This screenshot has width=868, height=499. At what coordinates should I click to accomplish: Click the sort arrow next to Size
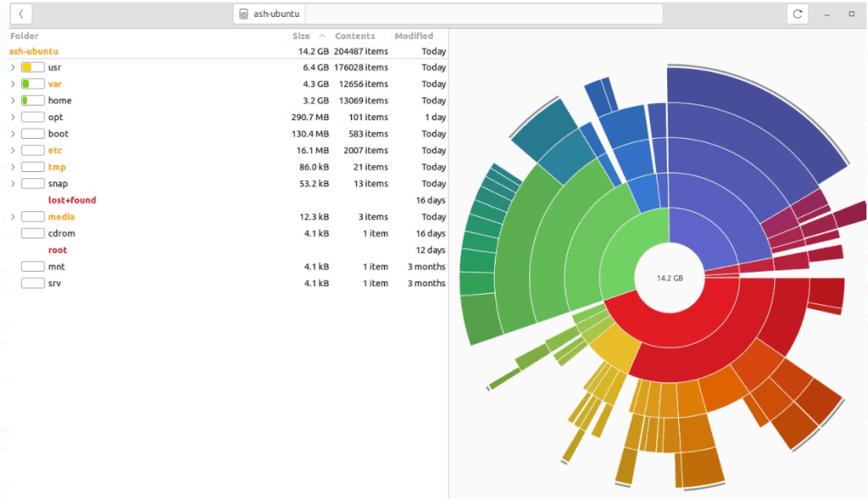coord(322,36)
